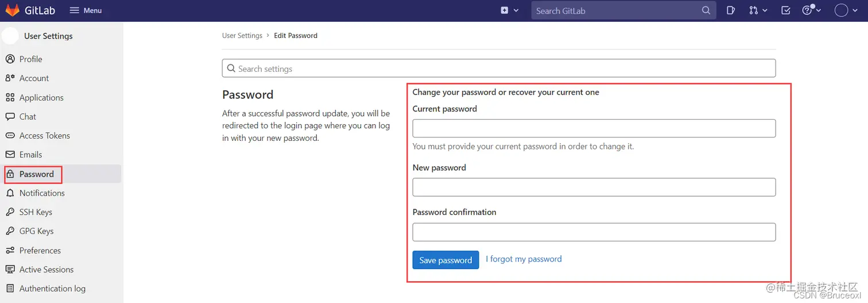Click the SSH Keys key icon
The height and width of the screenshot is (303, 868).
click(x=10, y=212)
